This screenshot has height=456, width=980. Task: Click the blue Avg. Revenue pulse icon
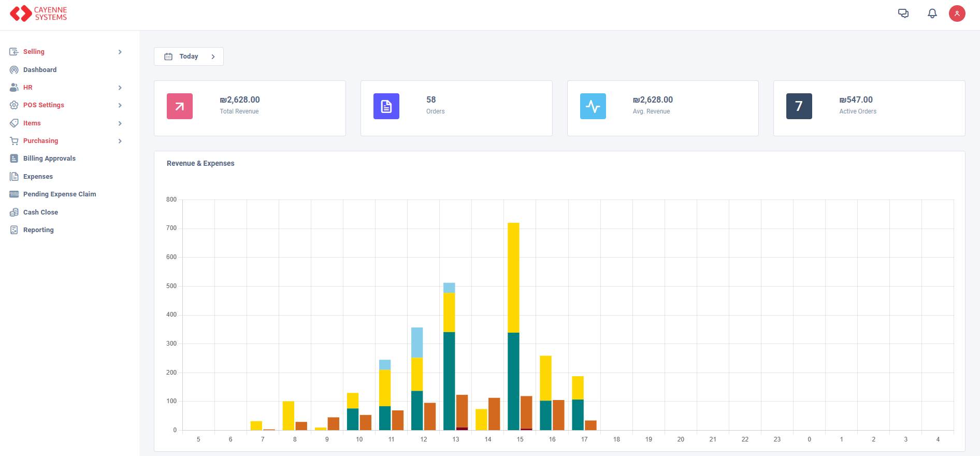[x=593, y=106]
